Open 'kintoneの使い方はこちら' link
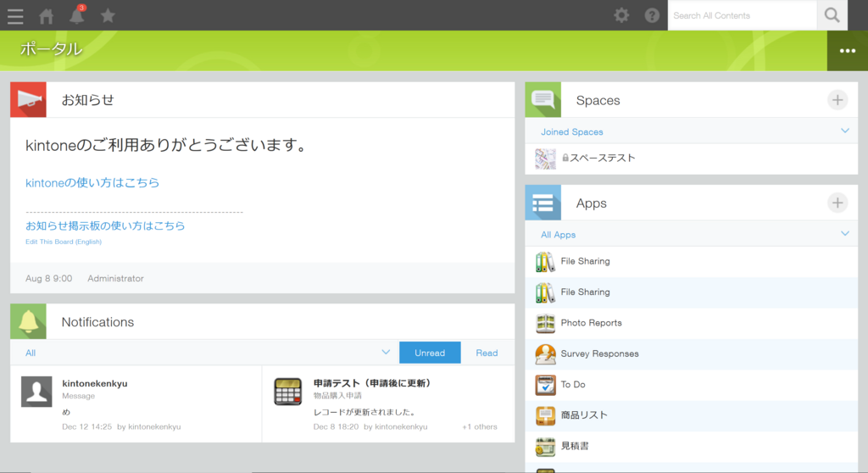Image resolution: width=868 pixels, height=473 pixels. point(92,183)
